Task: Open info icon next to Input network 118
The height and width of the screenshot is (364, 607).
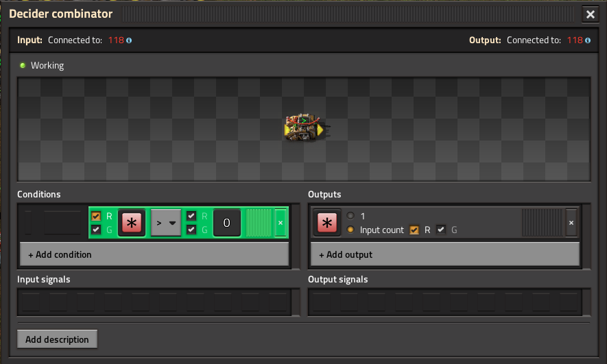Action: click(129, 40)
